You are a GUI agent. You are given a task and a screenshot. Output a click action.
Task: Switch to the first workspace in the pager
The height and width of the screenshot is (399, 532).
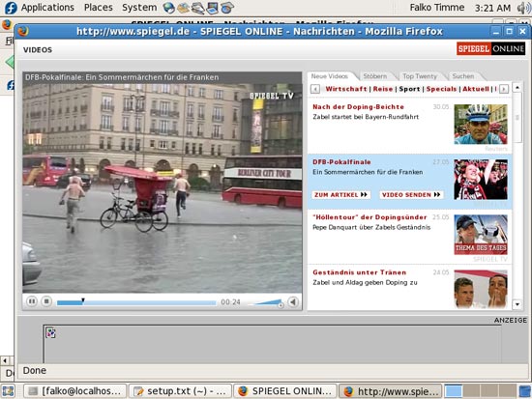click(x=454, y=391)
